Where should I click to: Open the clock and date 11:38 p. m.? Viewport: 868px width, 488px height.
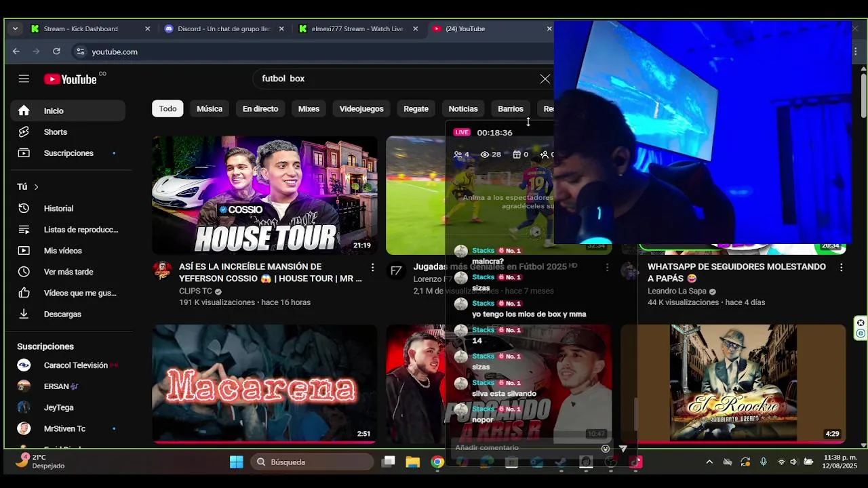tap(840, 462)
